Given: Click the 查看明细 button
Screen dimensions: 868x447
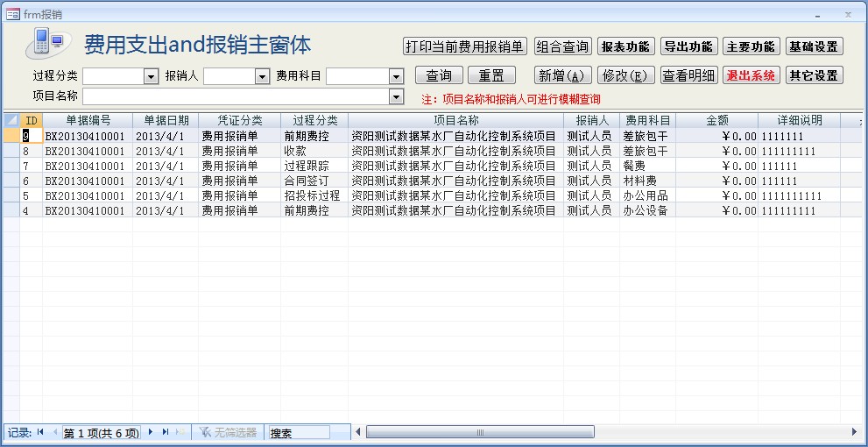Looking at the screenshot, I should (689, 75).
